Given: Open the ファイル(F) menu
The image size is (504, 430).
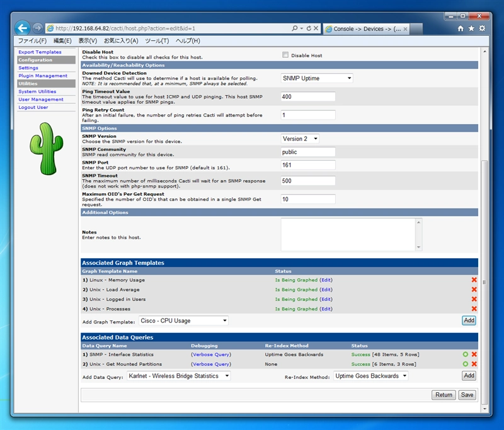Looking at the screenshot, I should pyautogui.click(x=32, y=41).
